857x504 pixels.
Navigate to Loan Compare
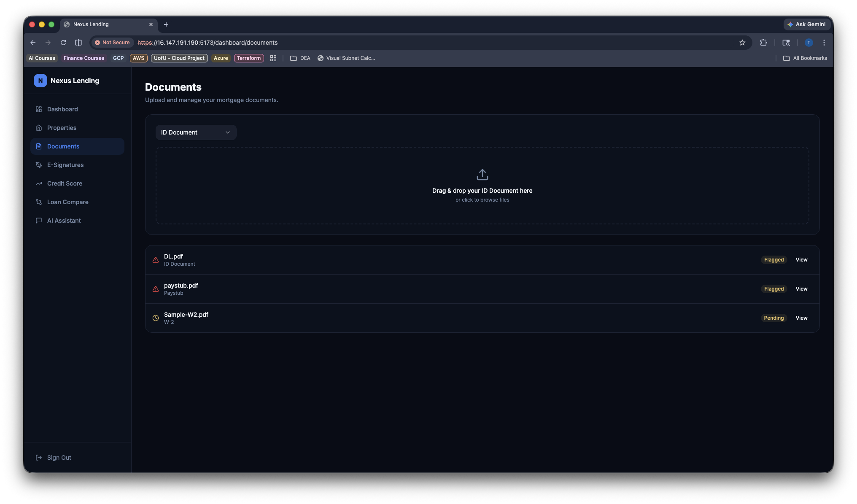pos(67,202)
